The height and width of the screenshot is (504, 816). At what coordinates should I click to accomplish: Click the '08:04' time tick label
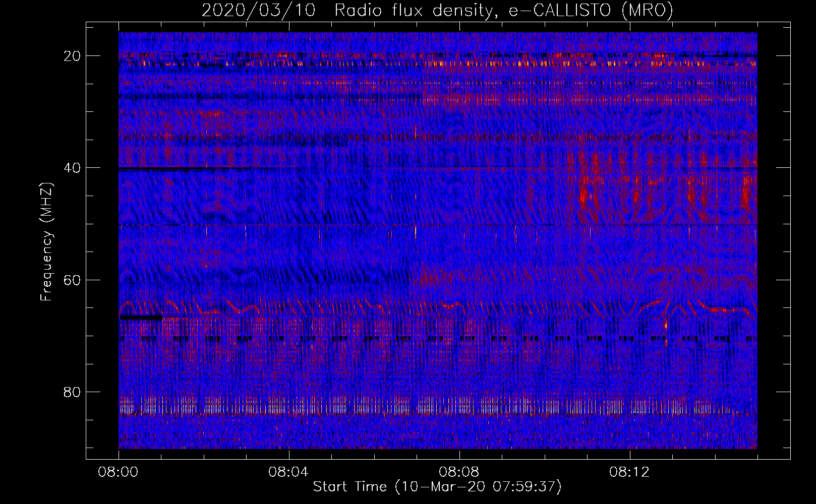pyautogui.click(x=289, y=472)
